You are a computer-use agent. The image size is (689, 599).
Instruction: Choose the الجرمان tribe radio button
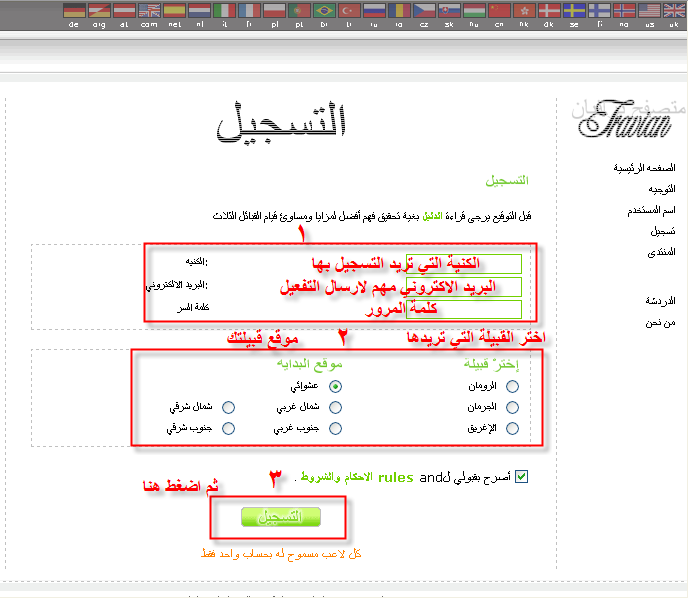click(513, 407)
